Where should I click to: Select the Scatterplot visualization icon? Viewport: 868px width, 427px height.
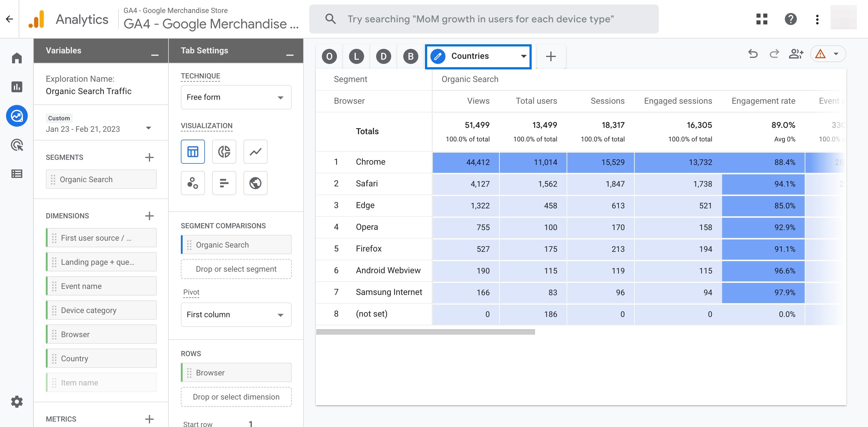tap(193, 183)
